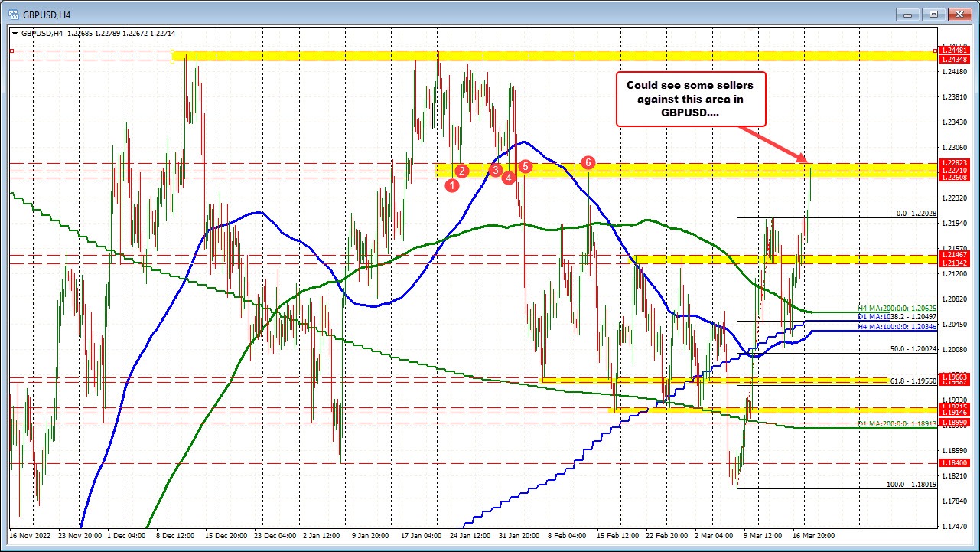Select the red numbered marker 1 on the chart
The width and height of the screenshot is (980, 552).
pos(451,184)
